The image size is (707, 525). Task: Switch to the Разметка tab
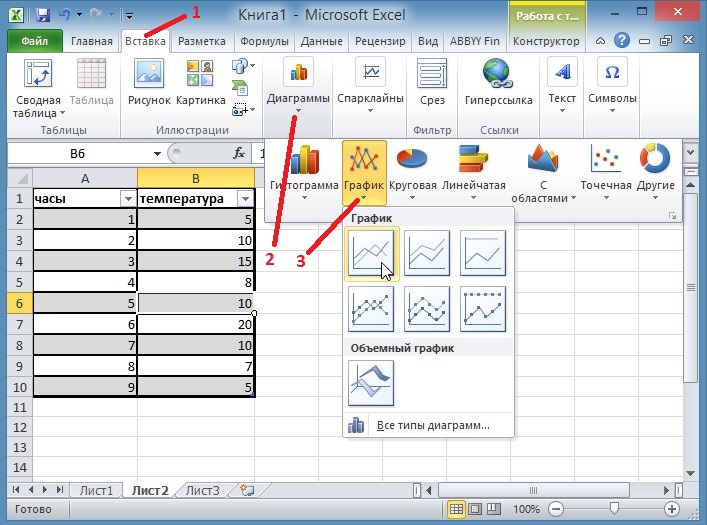click(202, 41)
